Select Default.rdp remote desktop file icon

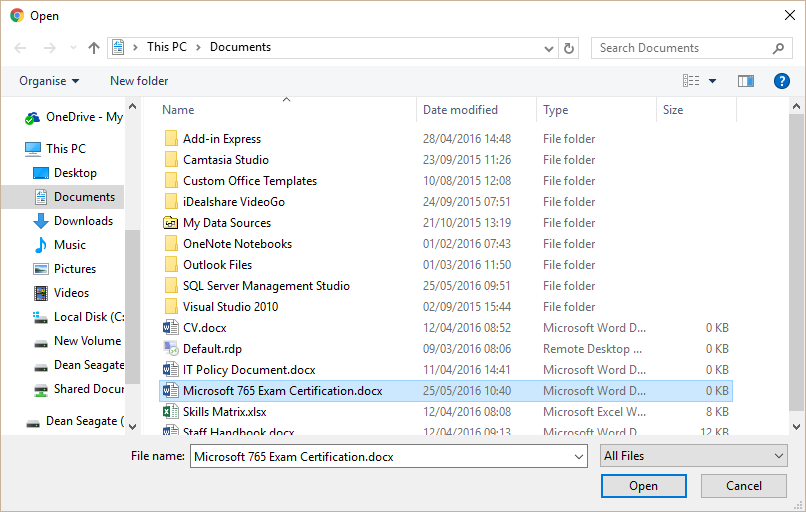point(170,349)
